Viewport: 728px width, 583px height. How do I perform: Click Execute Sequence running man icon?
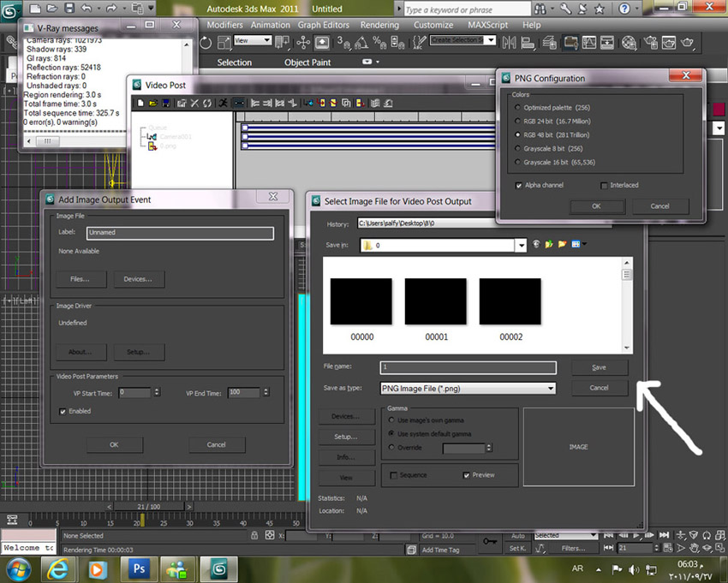224,103
